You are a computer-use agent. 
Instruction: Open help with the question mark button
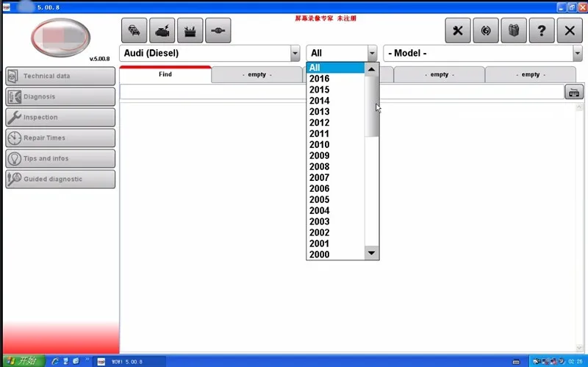coord(542,30)
